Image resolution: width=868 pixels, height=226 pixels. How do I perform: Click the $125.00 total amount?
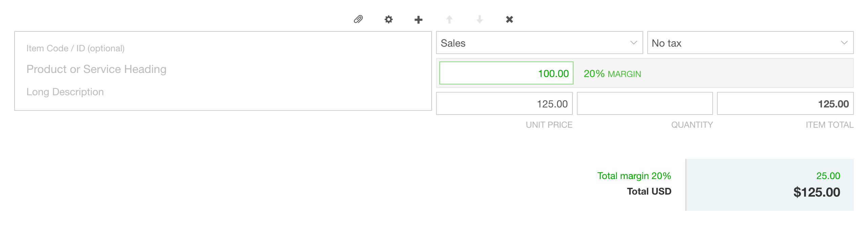817,192
